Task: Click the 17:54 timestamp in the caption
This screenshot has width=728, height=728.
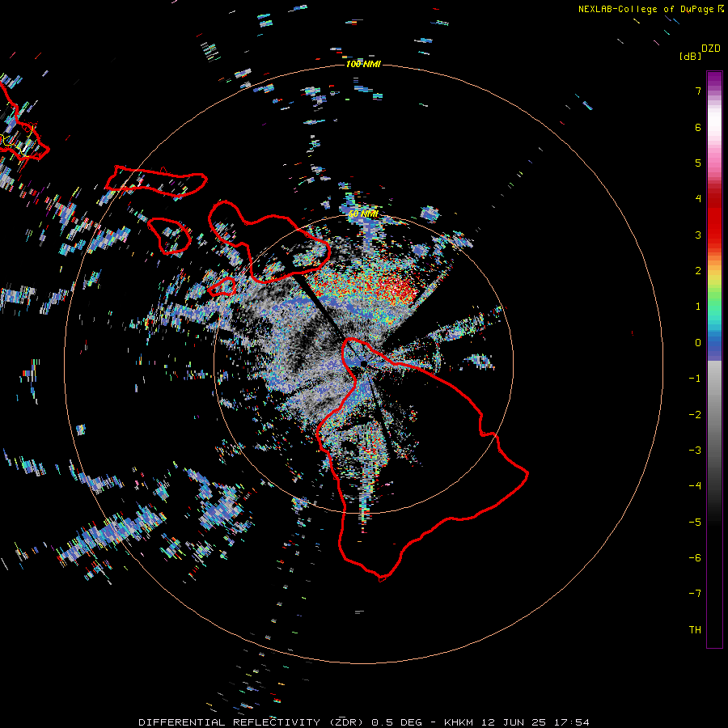Action: [x=571, y=722]
